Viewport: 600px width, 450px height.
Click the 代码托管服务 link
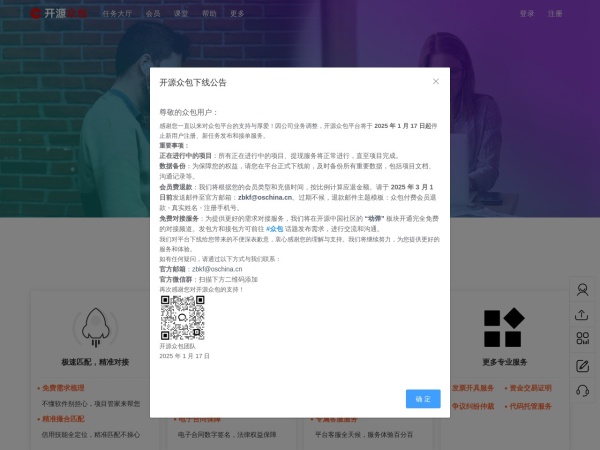[x=530, y=406]
